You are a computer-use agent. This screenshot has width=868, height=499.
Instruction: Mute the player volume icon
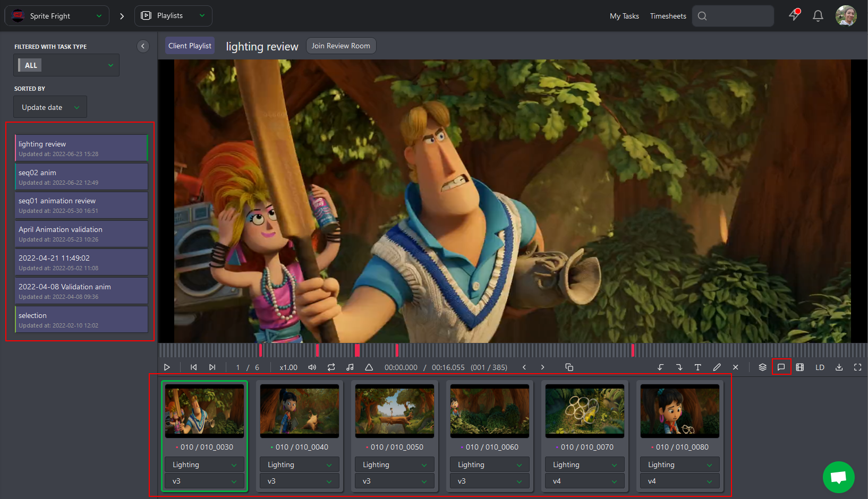pyautogui.click(x=312, y=367)
